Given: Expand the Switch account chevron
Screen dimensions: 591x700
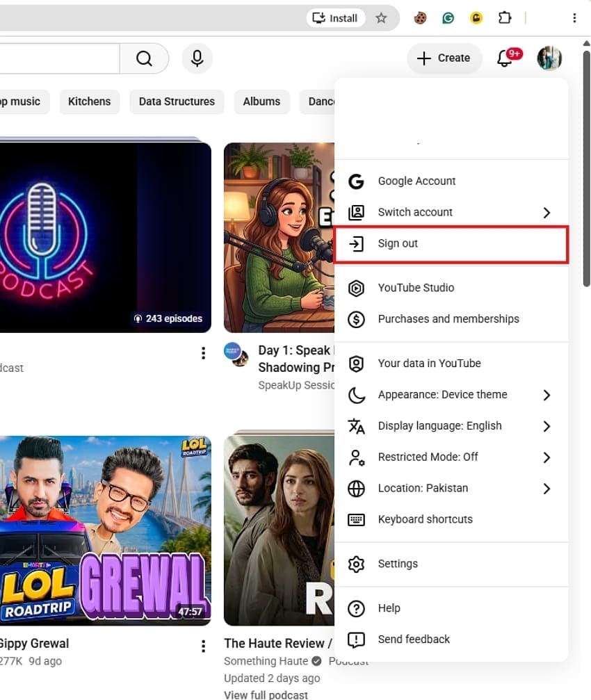Looking at the screenshot, I should click(547, 213).
